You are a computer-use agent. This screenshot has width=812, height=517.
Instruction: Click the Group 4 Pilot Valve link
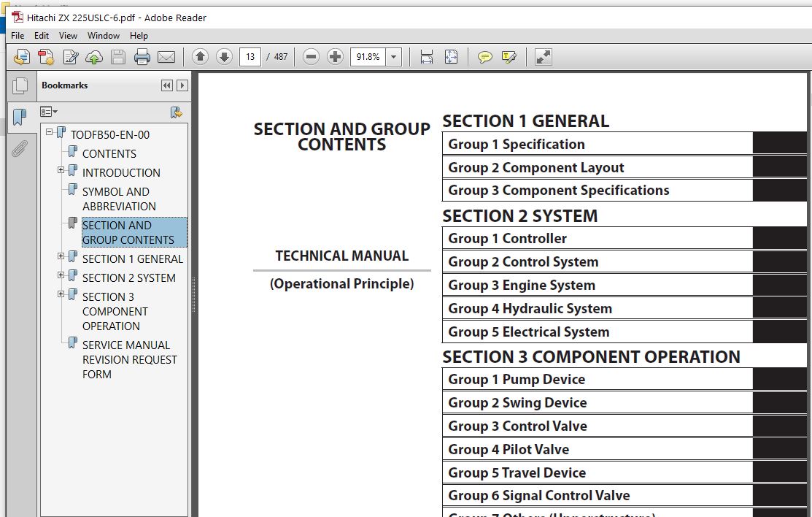tap(509, 450)
